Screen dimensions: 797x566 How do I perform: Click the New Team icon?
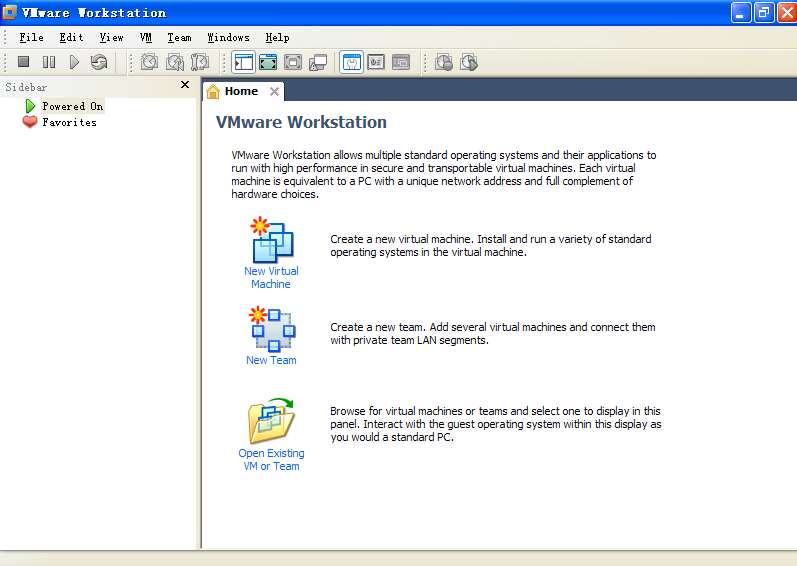point(272,329)
